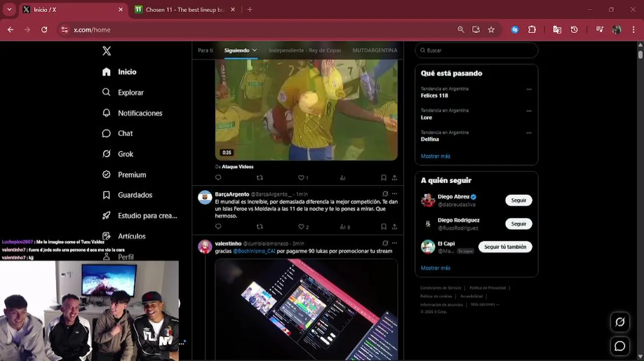
Task: Open Estudio para creadores in the sidebar
Action: pyautogui.click(x=147, y=216)
